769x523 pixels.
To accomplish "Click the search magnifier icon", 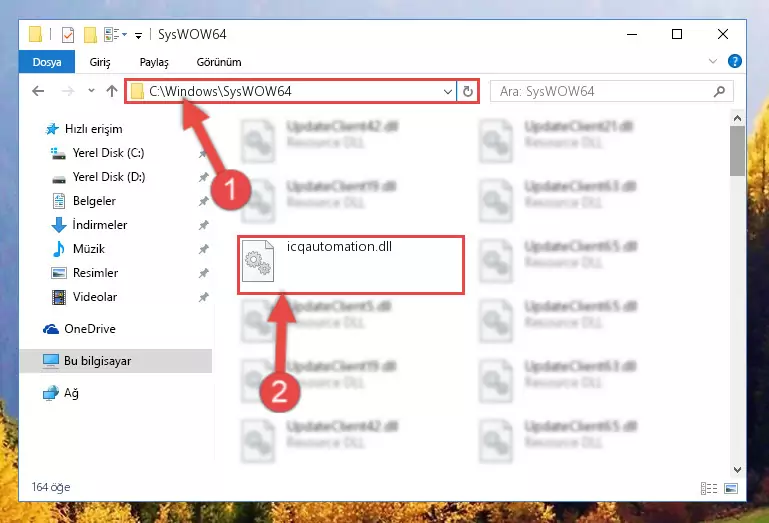I will point(719,92).
